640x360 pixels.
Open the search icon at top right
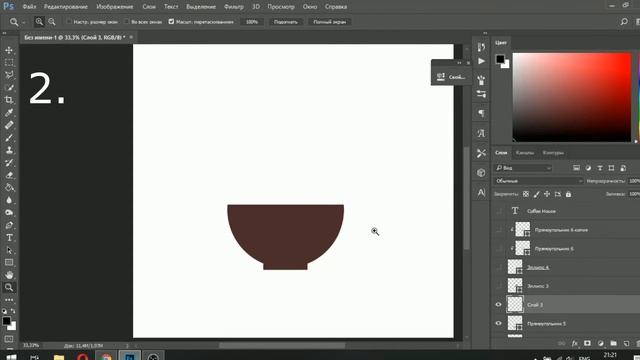click(x=624, y=22)
